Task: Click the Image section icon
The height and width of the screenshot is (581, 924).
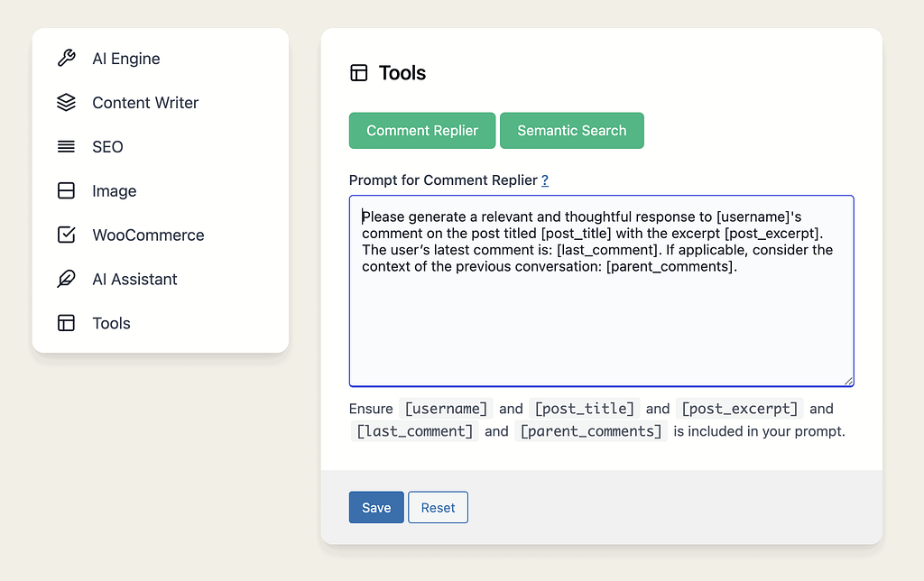Action: click(67, 190)
